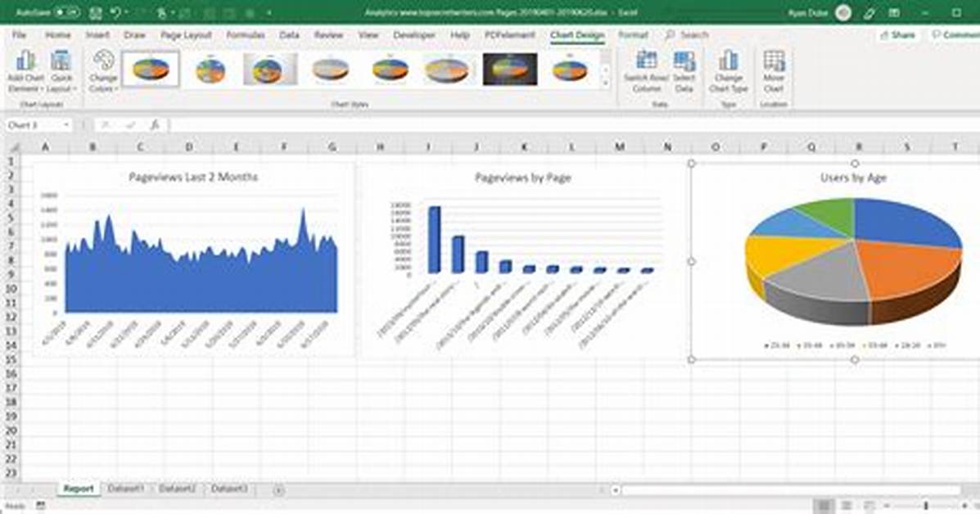Select the Dataset3 sheet tab

(229, 489)
